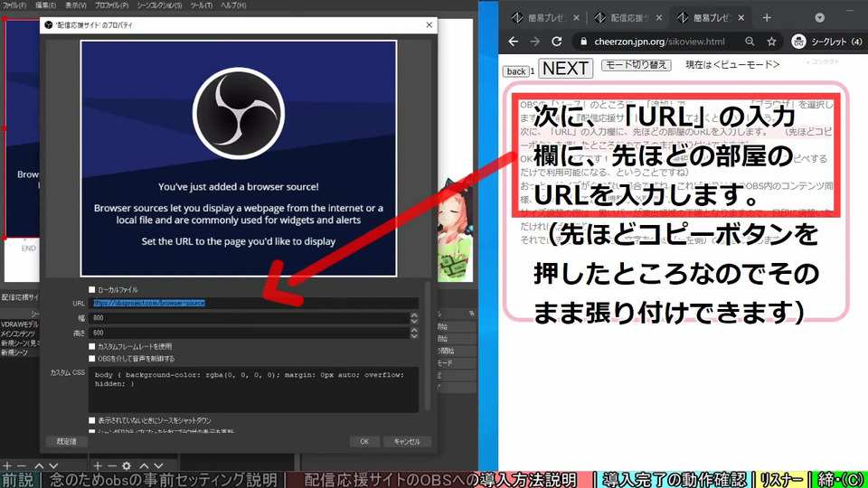This screenshot has width=868, height=488.
Task: Decrease the 幅 width value with the down arrow
Action: tap(414, 321)
